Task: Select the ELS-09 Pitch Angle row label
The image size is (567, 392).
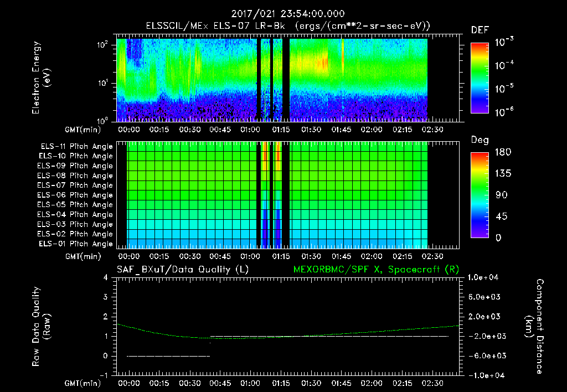Action: [75, 166]
